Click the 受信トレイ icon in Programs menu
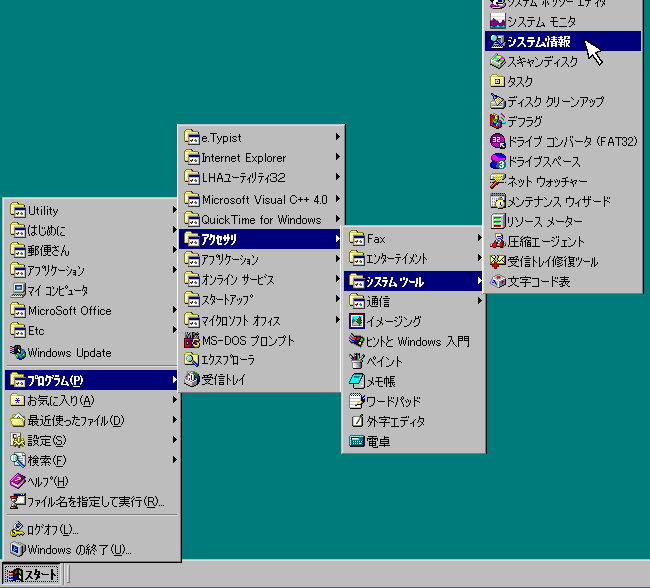Image resolution: width=650 pixels, height=588 pixels. (x=192, y=379)
